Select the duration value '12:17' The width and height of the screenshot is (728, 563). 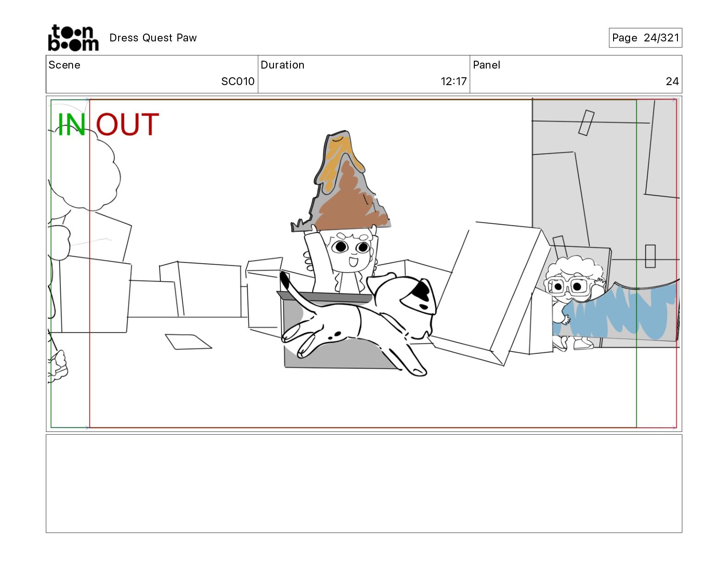(x=454, y=81)
